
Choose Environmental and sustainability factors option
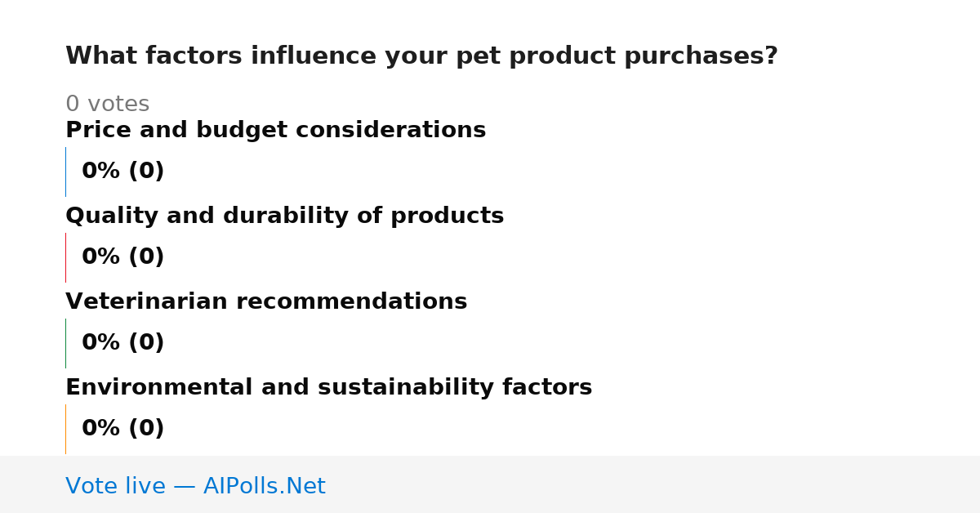tap(328, 387)
